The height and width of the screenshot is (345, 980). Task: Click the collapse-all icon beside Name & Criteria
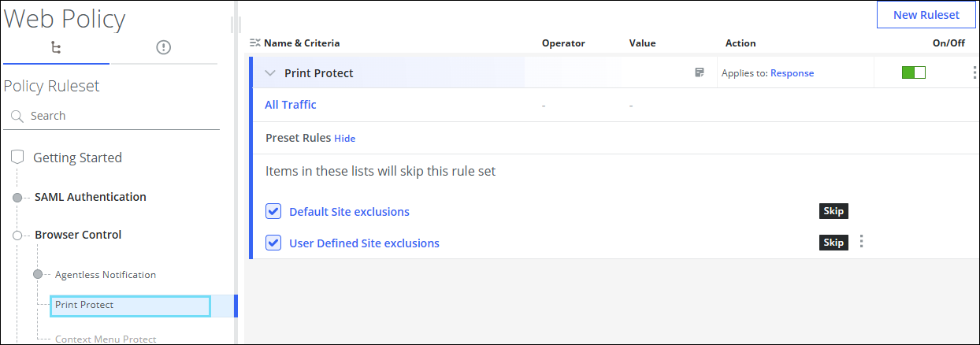coord(254,43)
